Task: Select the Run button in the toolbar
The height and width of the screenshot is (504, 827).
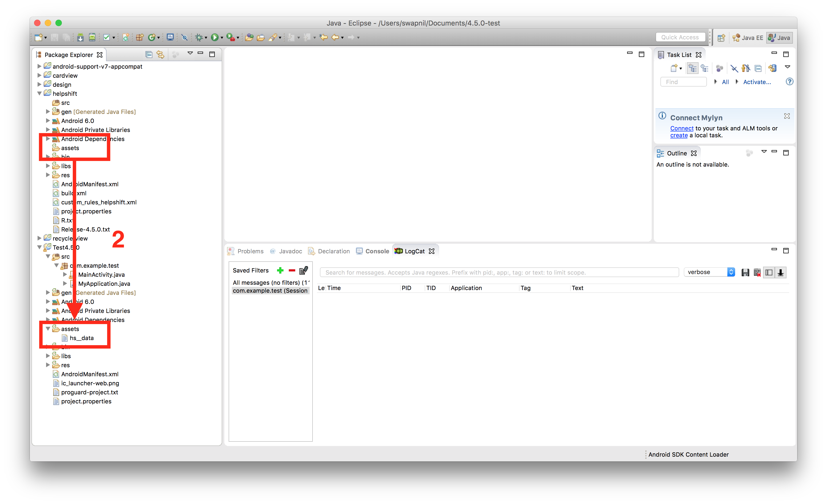Action: pyautogui.click(x=215, y=37)
